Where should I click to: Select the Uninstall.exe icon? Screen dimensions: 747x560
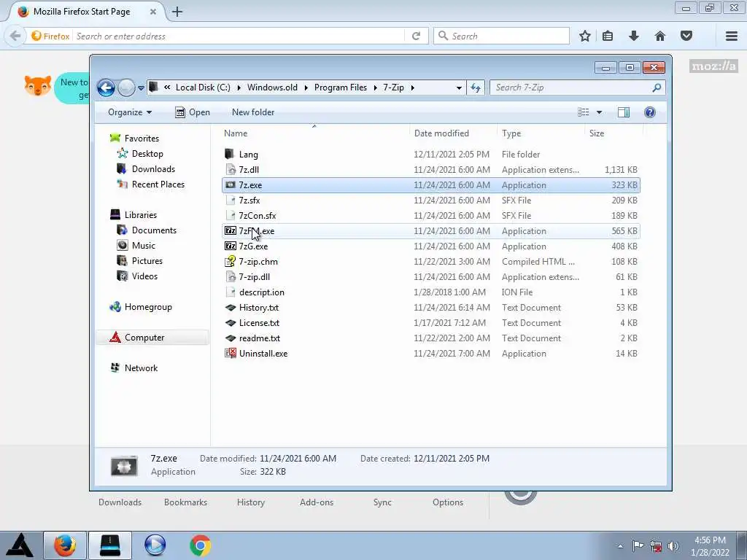click(231, 354)
